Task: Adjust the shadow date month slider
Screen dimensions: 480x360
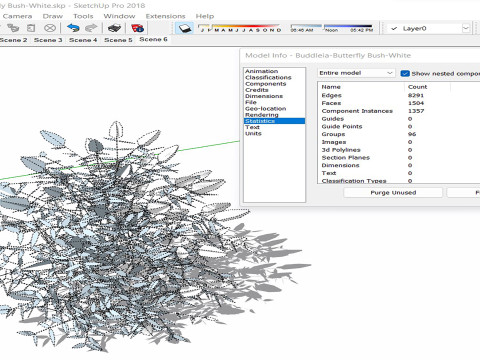Action: coord(239,27)
